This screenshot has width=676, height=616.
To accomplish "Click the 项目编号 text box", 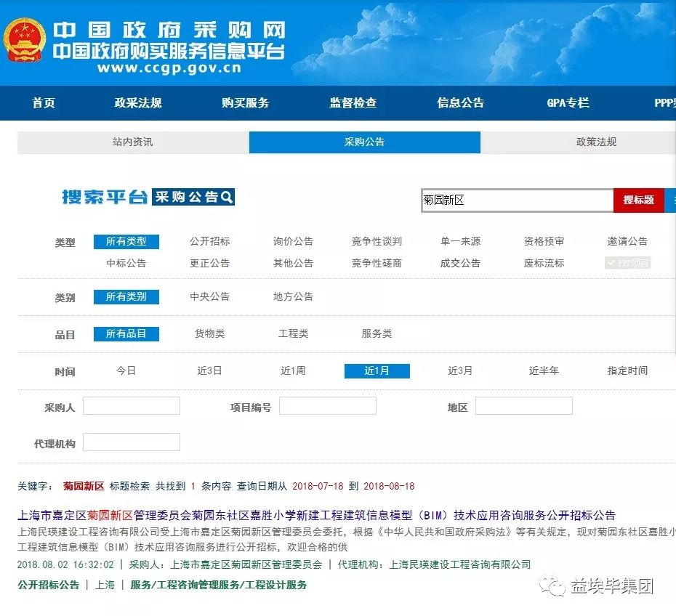I will [x=327, y=406].
